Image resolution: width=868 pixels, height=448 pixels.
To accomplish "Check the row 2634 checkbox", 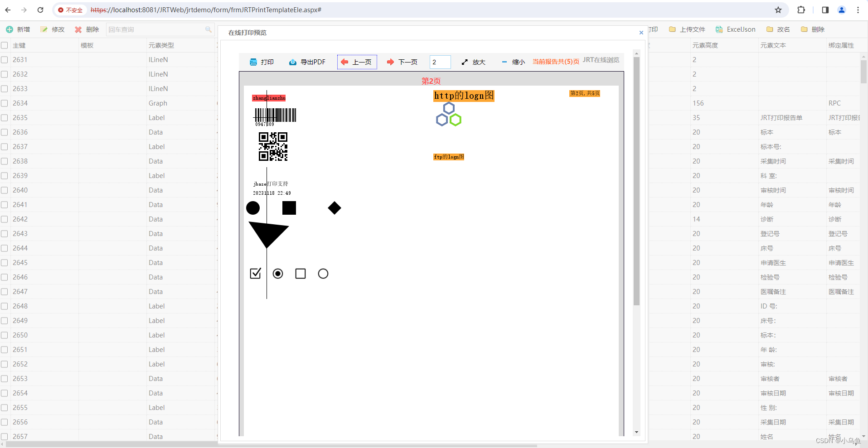I will coord(5,103).
